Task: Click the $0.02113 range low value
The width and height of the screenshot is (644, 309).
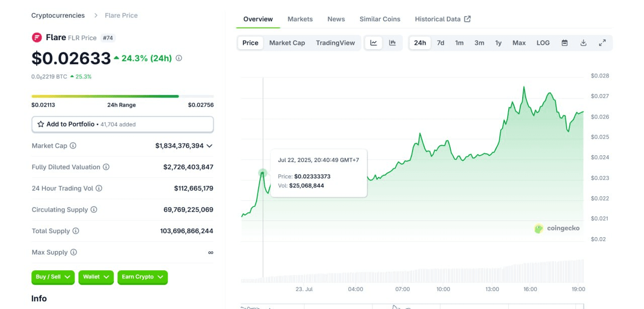Action: coord(43,105)
